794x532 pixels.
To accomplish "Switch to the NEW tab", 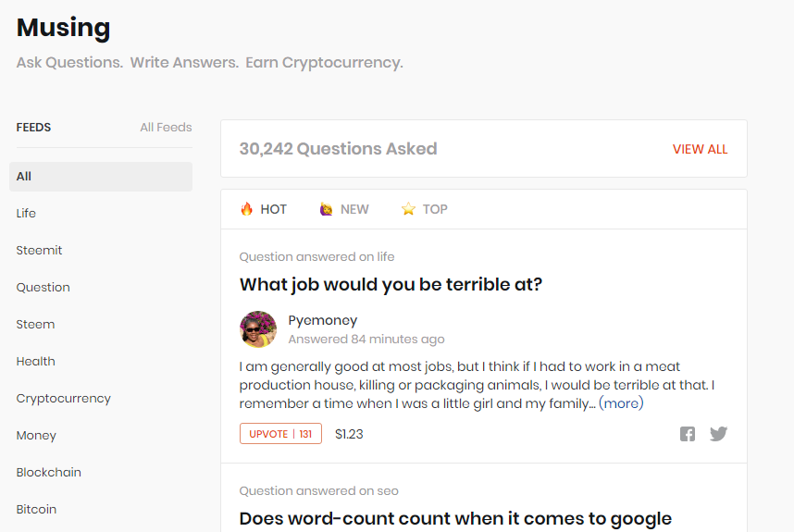I will click(x=354, y=209).
